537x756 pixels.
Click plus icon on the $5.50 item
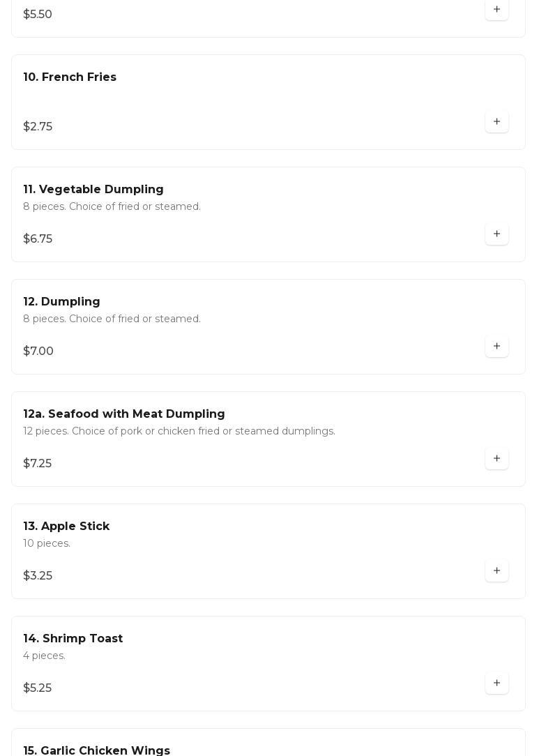497,10
